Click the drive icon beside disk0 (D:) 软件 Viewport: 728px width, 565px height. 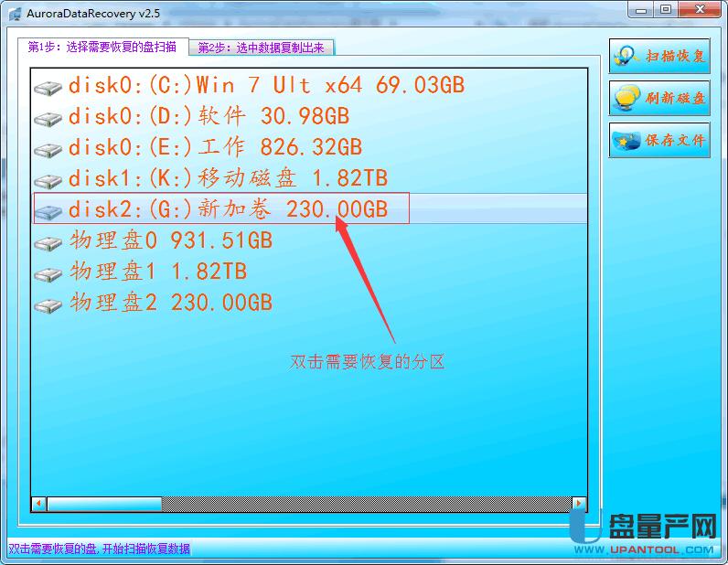(x=48, y=119)
